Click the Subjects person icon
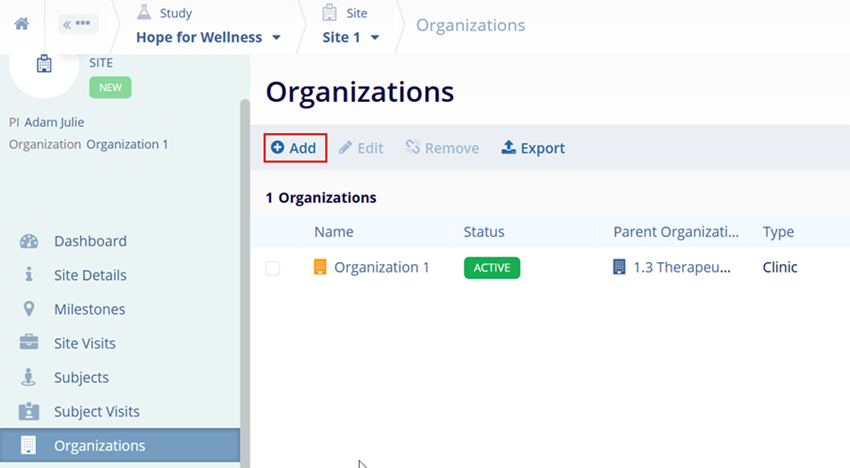This screenshot has height=468, width=850. pos(29,377)
